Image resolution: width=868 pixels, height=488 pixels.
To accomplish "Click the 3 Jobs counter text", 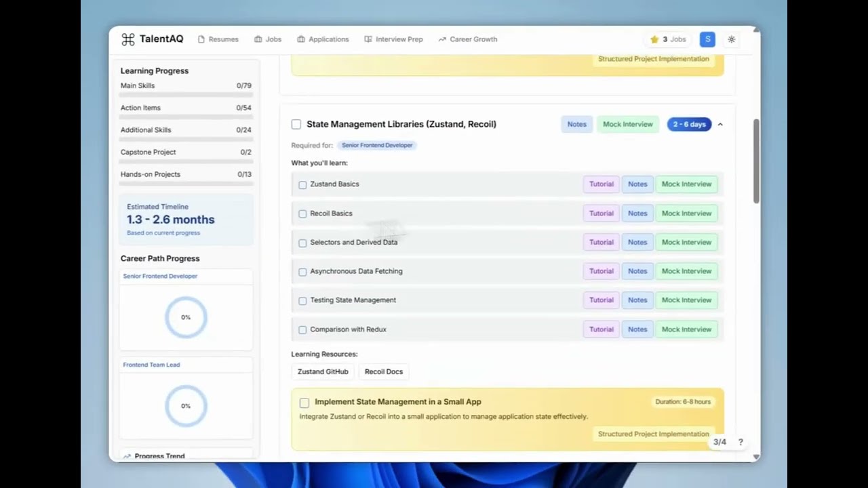I will coord(674,39).
